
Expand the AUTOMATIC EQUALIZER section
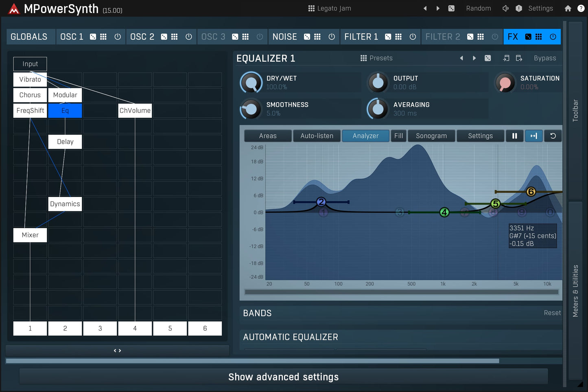click(x=291, y=337)
